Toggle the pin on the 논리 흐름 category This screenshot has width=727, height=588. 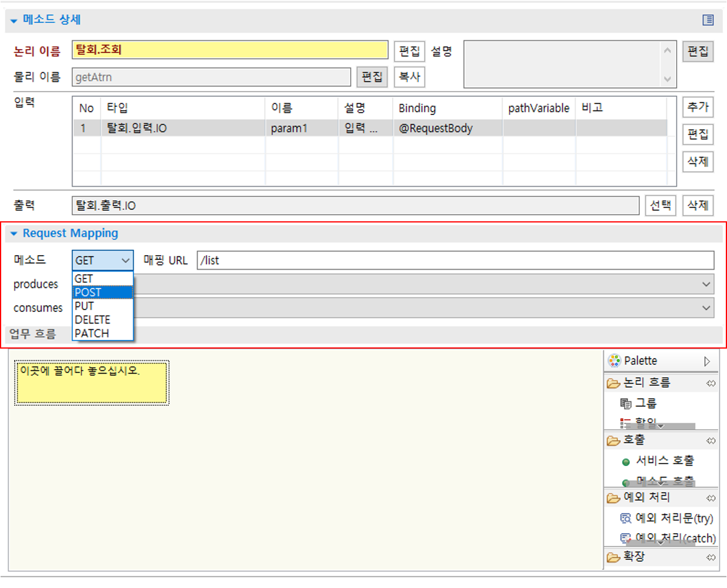[711, 383]
